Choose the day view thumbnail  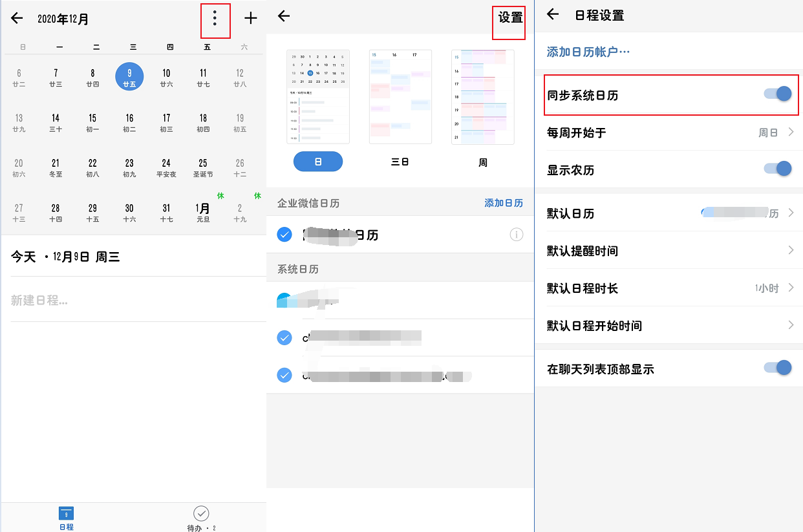coord(318,97)
